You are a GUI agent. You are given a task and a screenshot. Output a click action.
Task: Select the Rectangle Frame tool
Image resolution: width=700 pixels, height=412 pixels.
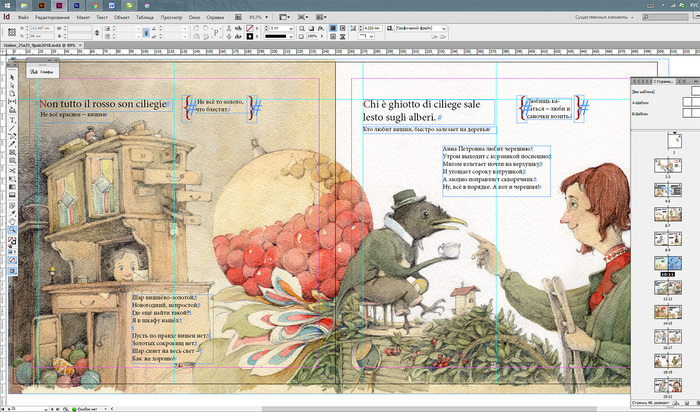pos(11,154)
